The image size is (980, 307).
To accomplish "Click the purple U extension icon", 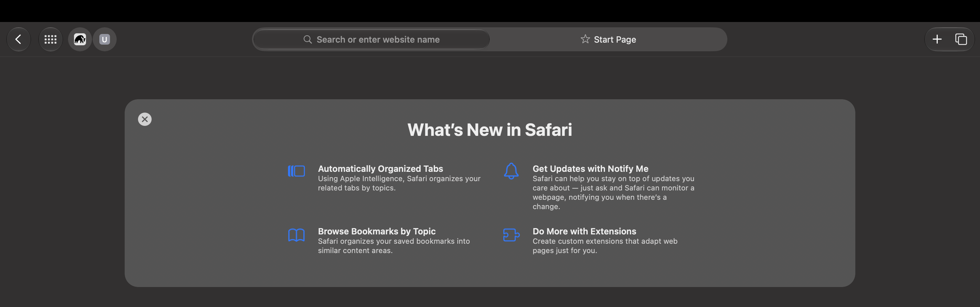I will (x=105, y=39).
